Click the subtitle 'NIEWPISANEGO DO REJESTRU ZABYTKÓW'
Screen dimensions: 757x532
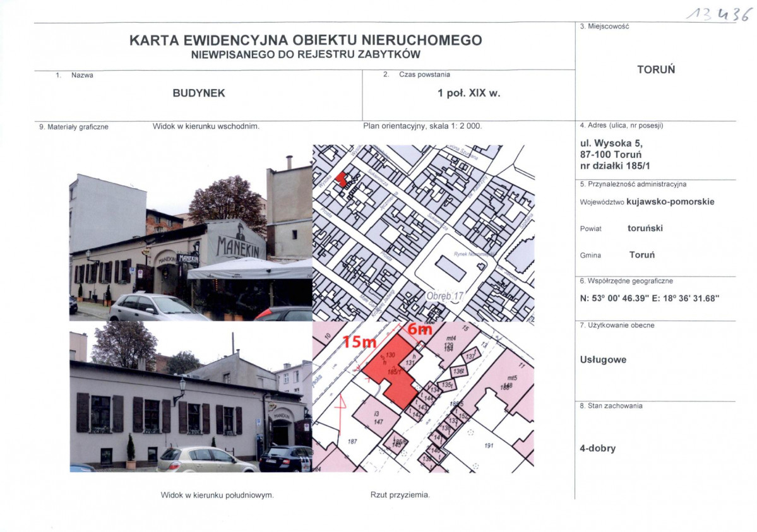coord(306,54)
